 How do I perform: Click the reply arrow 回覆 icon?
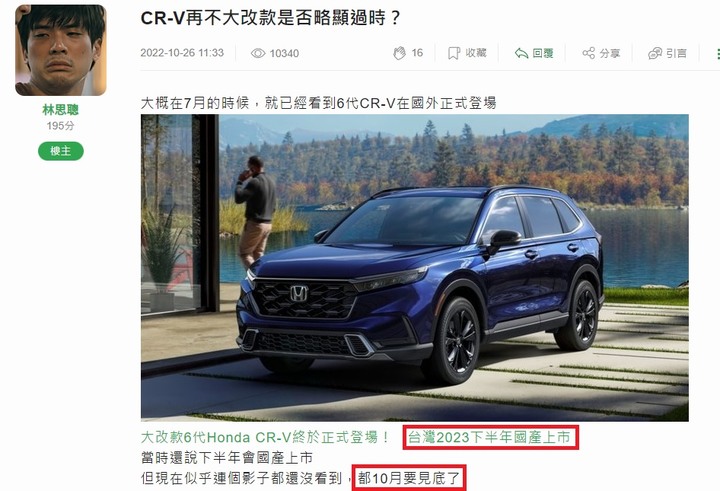521,53
